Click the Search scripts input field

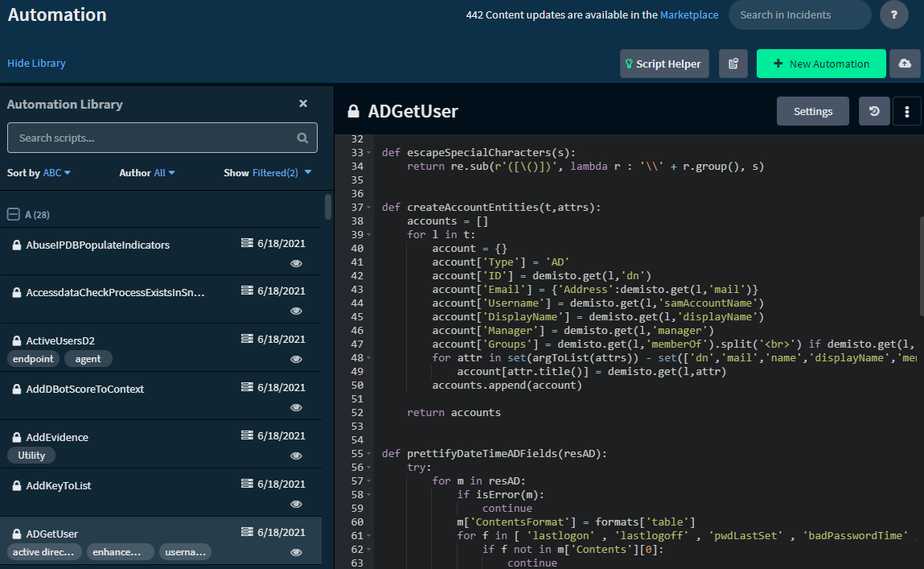point(162,138)
